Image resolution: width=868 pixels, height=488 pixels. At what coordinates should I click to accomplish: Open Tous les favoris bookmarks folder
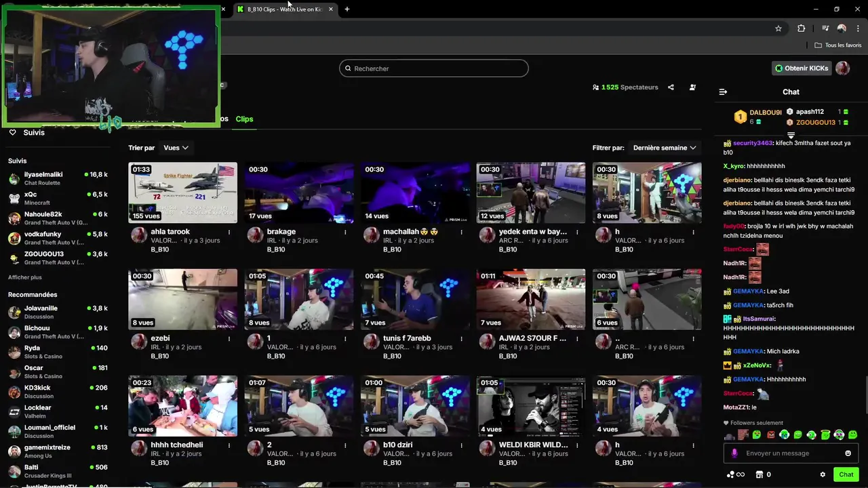(838, 45)
